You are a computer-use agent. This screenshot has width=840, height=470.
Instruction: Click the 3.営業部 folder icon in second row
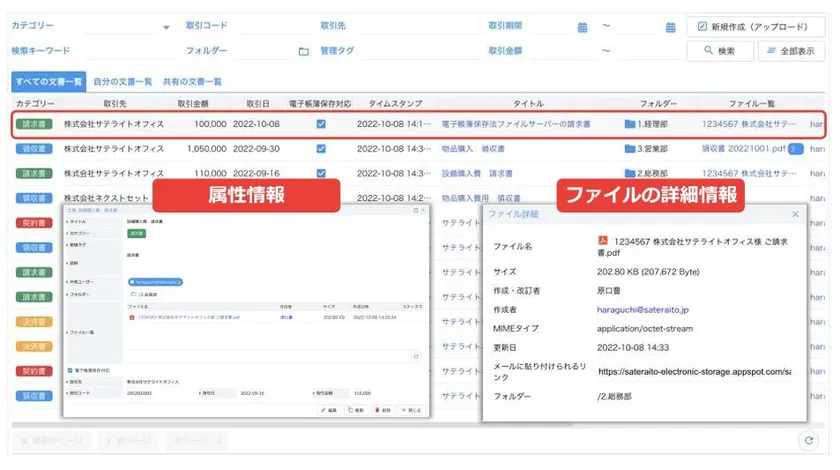[x=629, y=148]
